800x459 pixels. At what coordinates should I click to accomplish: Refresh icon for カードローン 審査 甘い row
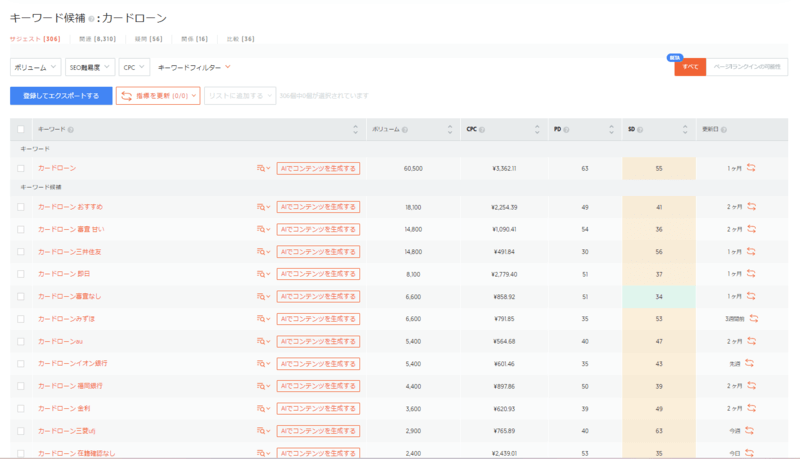coord(752,229)
